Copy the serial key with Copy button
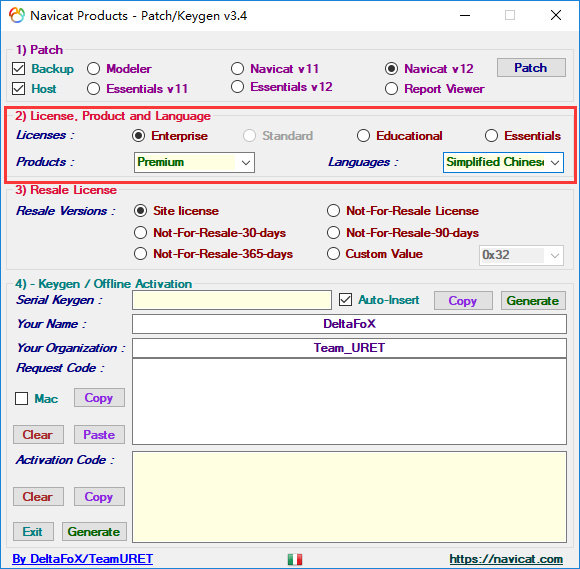580x569 pixels. click(x=463, y=300)
